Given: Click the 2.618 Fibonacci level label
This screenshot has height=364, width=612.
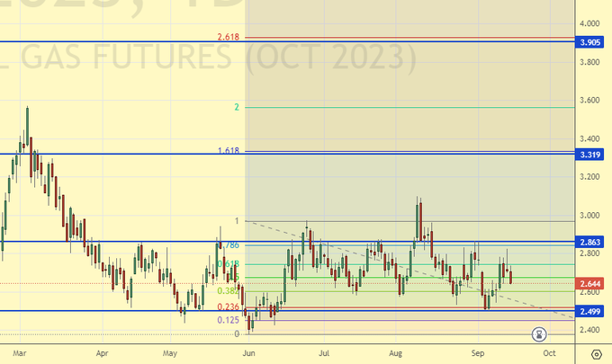Looking at the screenshot, I should (228, 37).
